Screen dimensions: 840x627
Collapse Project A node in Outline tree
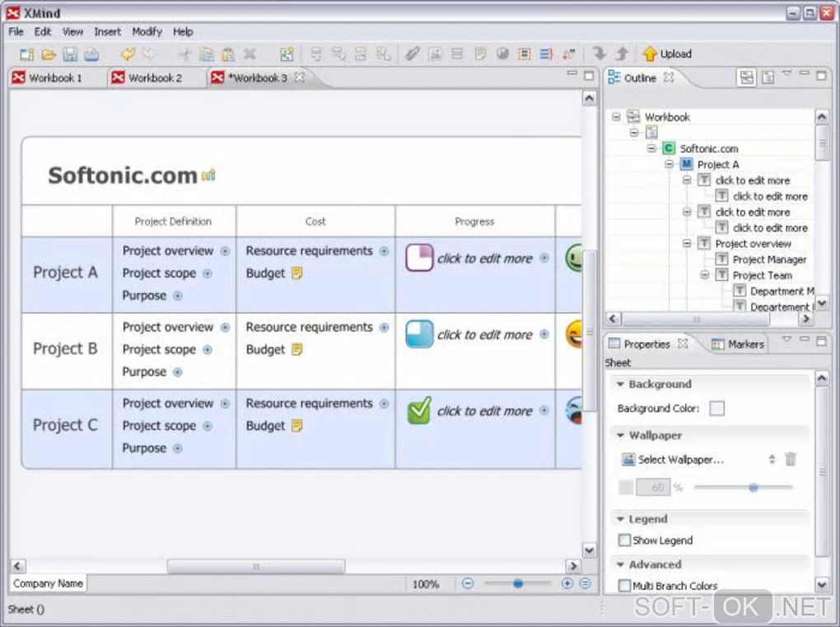[x=669, y=164]
